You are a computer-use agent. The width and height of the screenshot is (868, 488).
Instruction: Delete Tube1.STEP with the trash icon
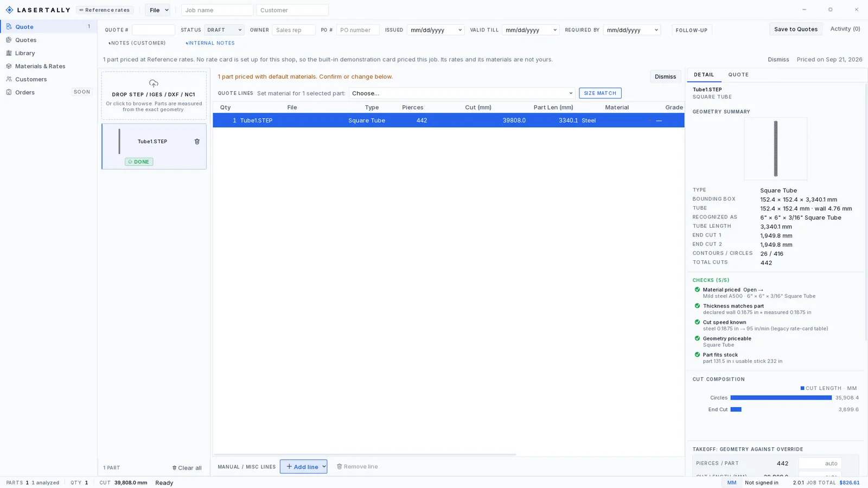click(197, 142)
